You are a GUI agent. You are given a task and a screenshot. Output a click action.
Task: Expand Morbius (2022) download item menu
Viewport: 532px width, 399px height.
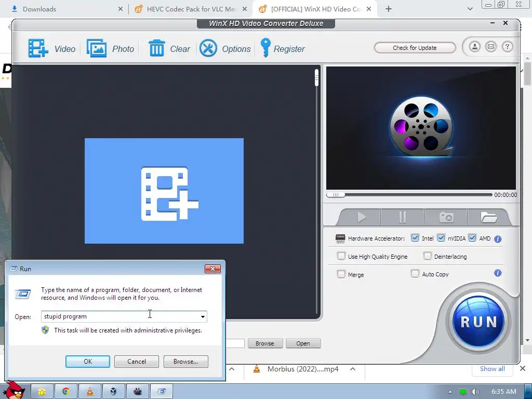click(353, 369)
